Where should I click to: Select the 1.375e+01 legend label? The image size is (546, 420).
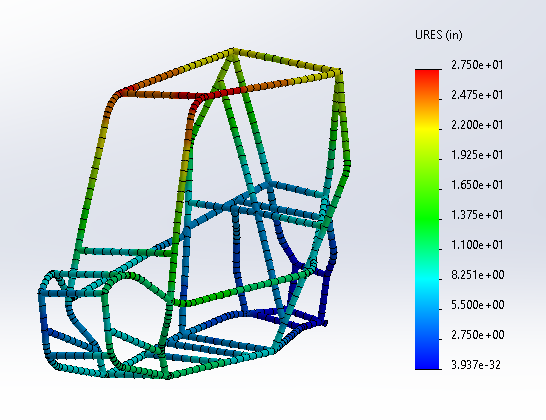(477, 215)
